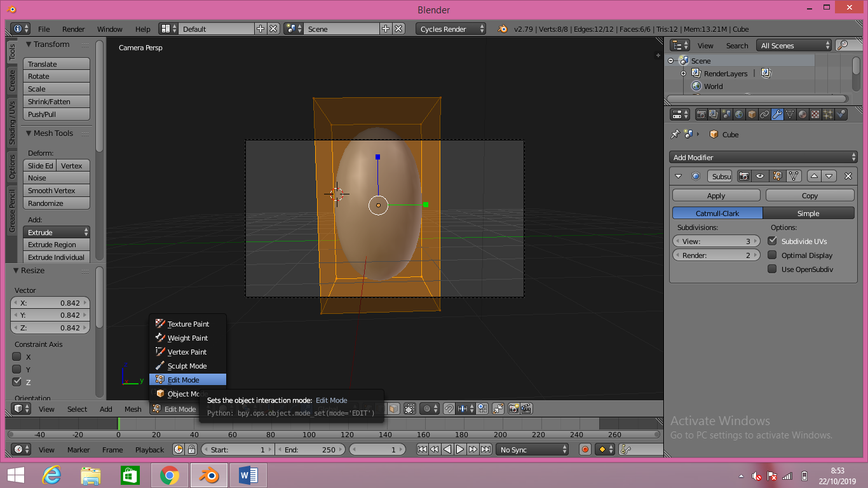868x488 pixels.
Task: Open the Constraints properties tab (chain icon)
Action: (x=764, y=114)
